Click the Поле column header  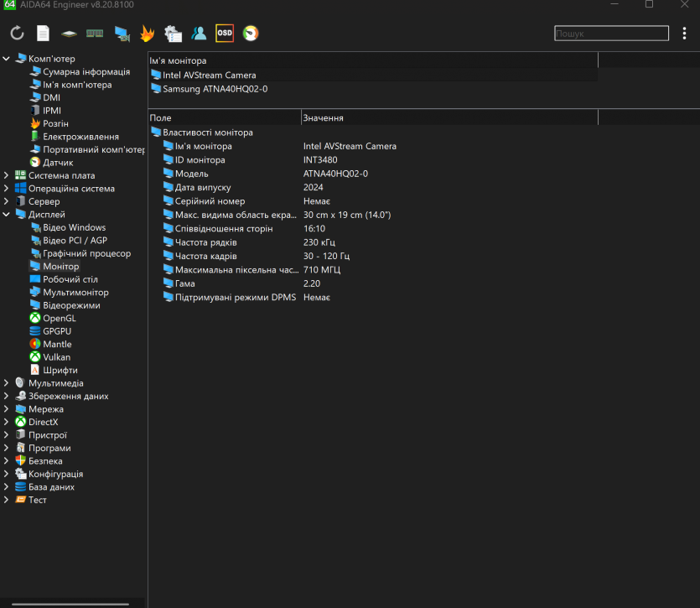[x=224, y=118]
